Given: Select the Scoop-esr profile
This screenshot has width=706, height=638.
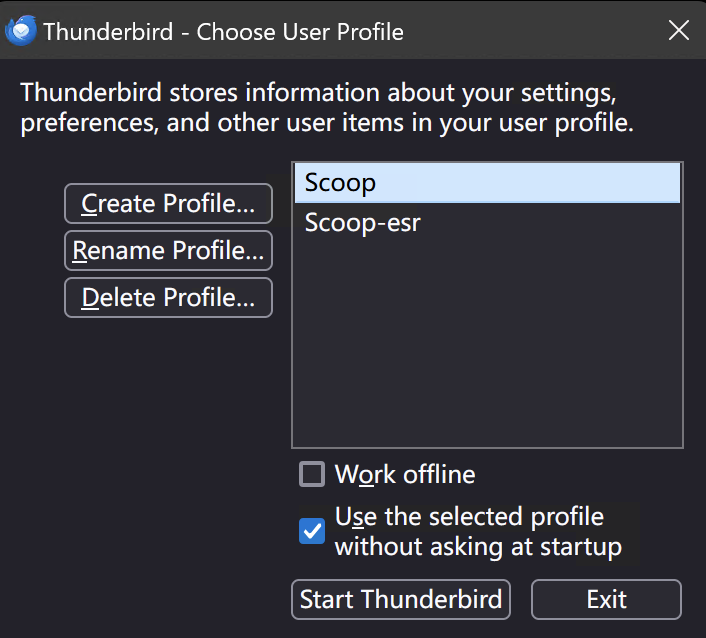Looking at the screenshot, I should coord(487,222).
